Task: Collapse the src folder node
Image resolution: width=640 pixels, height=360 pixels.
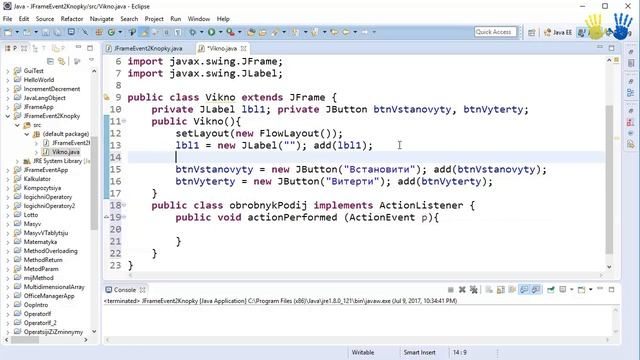Action: coord(17,125)
